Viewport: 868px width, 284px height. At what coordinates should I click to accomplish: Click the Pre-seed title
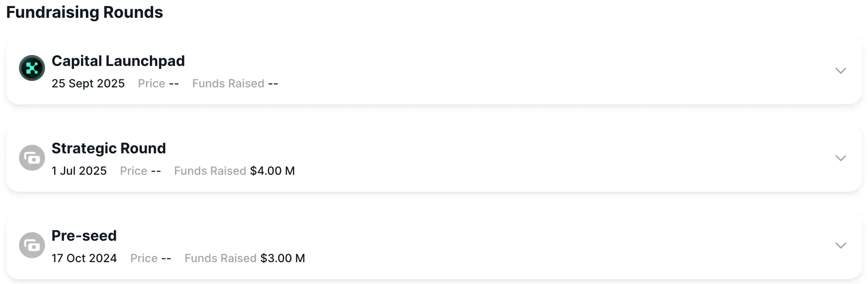pos(84,236)
